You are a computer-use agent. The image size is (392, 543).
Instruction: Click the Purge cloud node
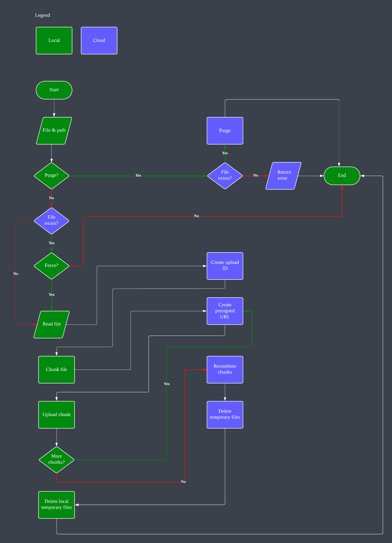point(224,131)
